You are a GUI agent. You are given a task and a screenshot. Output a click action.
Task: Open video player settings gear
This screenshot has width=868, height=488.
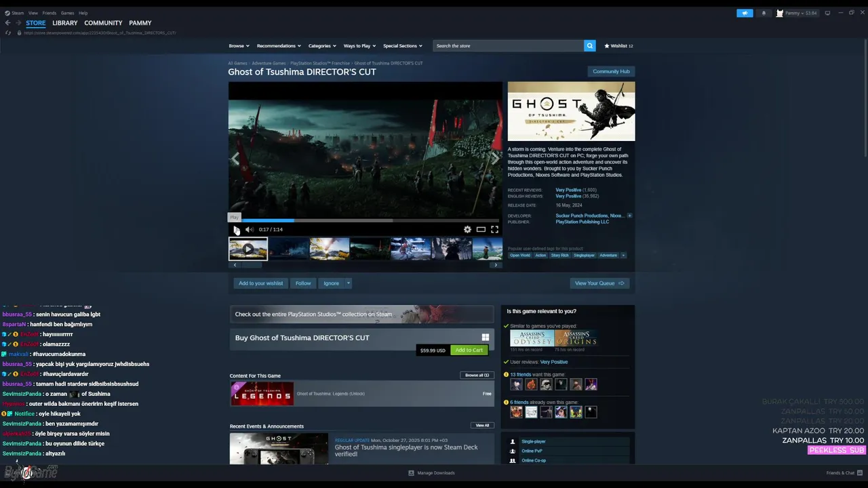click(467, 230)
